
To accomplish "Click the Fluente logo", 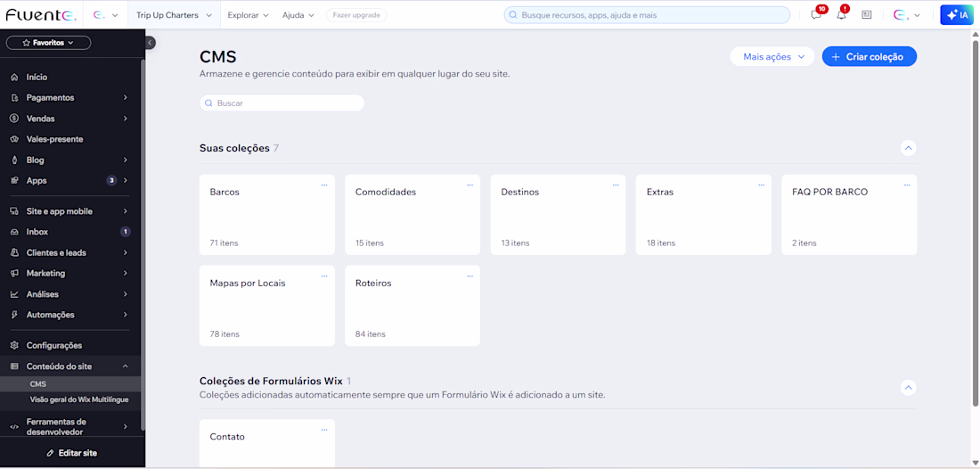I will [x=41, y=14].
